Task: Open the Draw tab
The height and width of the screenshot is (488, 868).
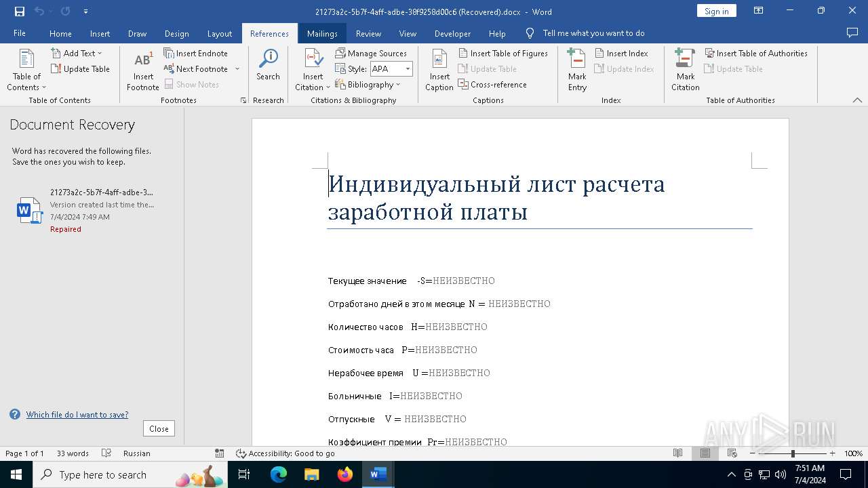Action: point(137,33)
